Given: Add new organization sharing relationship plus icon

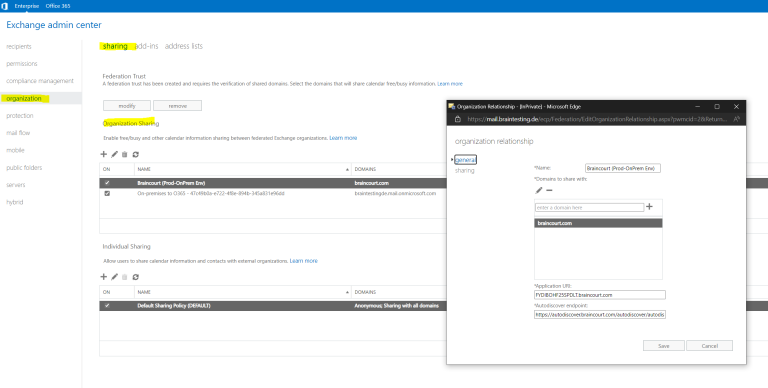Looking at the screenshot, I should [x=103, y=154].
